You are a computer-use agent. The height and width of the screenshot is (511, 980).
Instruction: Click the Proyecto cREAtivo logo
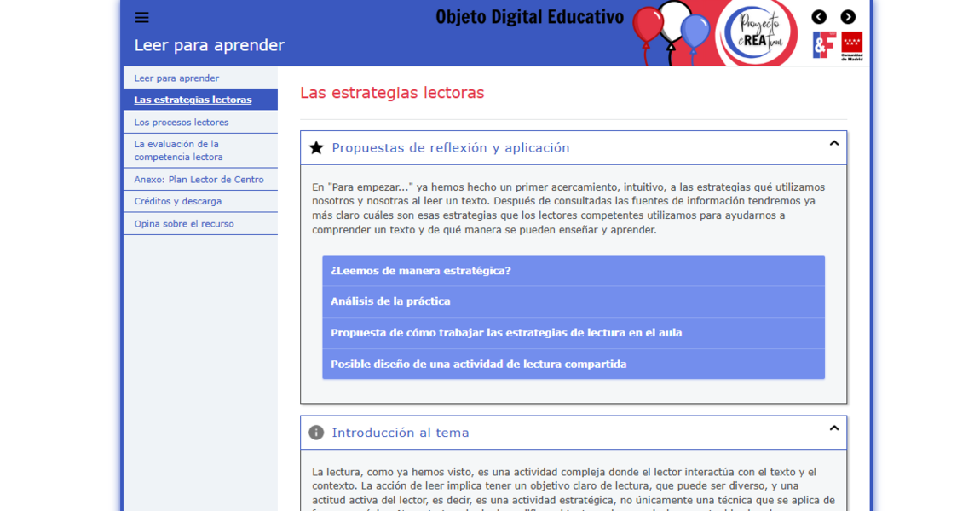point(756,32)
